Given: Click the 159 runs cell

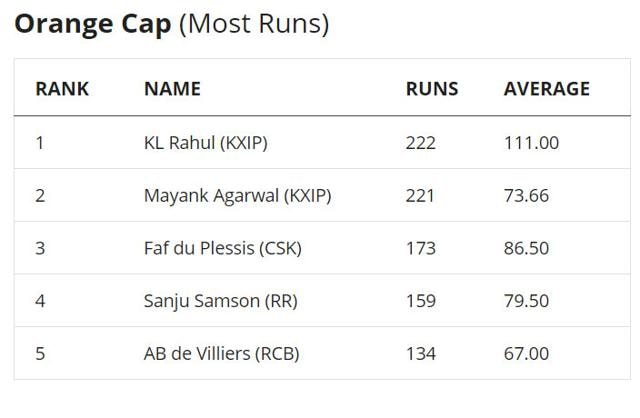Looking at the screenshot, I should click(x=421, y=301).
